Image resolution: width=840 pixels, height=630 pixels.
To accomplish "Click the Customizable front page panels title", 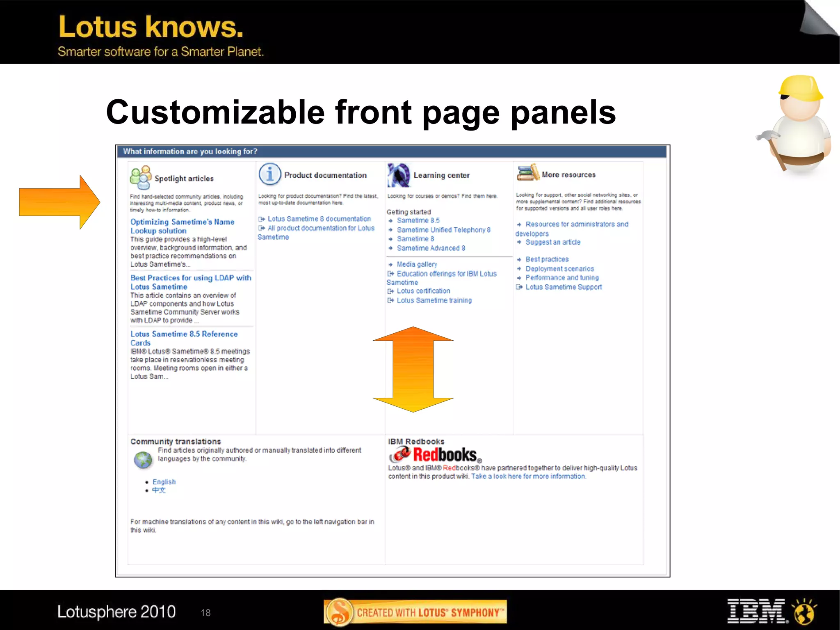I will [361, 113].
